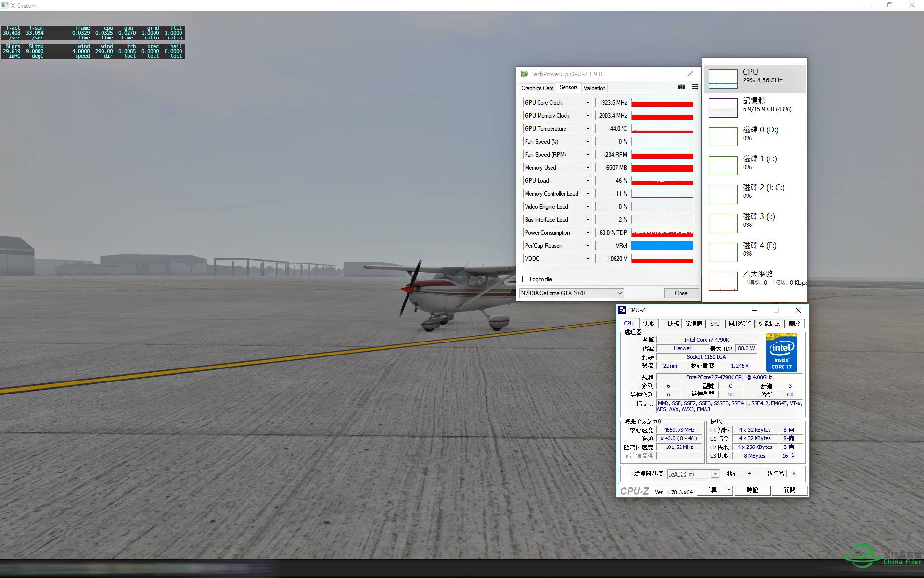Screen dimensions: 924x578
Task: Expand the GPU Core Clock sensor dropdown
Action: click(588, 103)
